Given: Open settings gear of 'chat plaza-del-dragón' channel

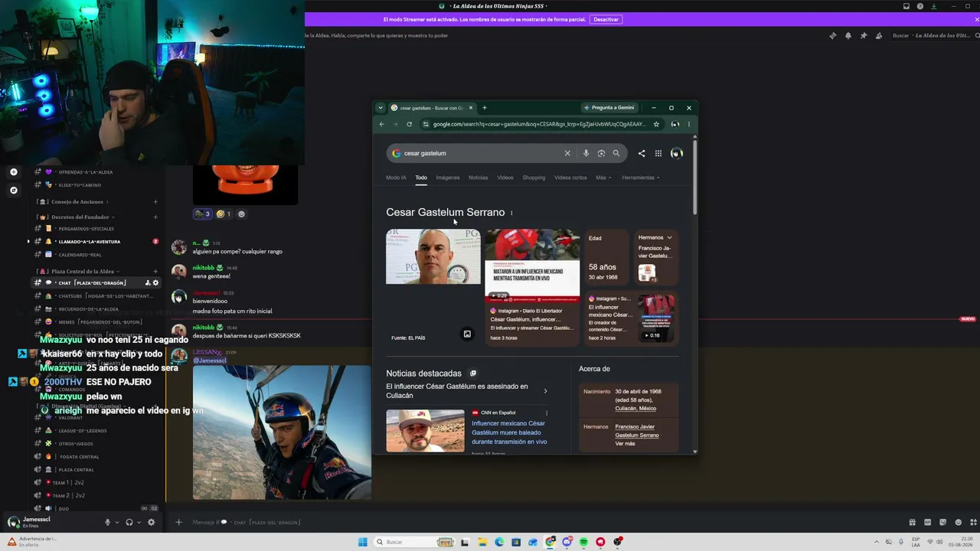Looking at the screenshot, I should [x=155, y=283].
